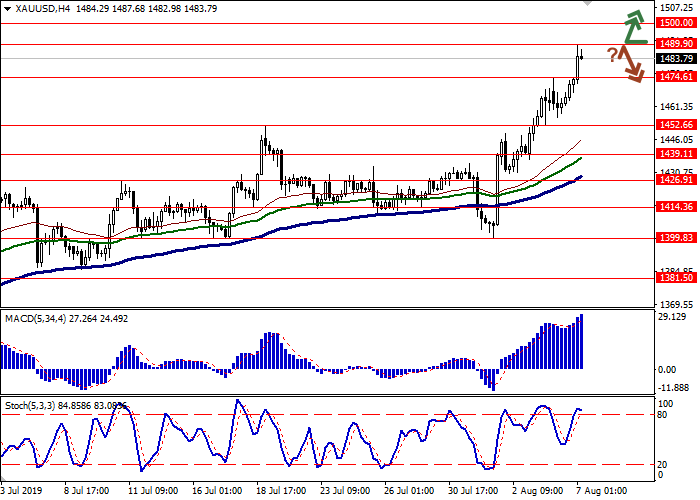The height and width of the screenshot is (500, 700).
Task: Select the 1489.90 price level label
Action: (670, 44)
